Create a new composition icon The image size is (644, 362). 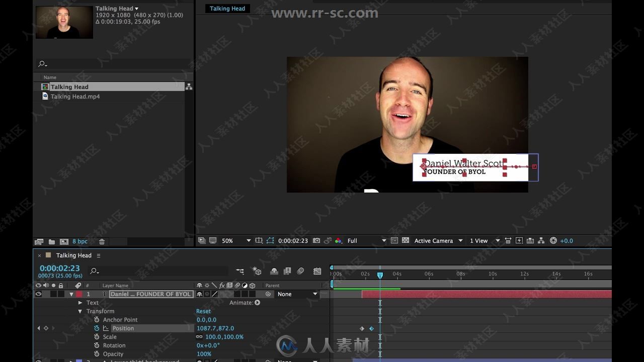pos(64,241)
